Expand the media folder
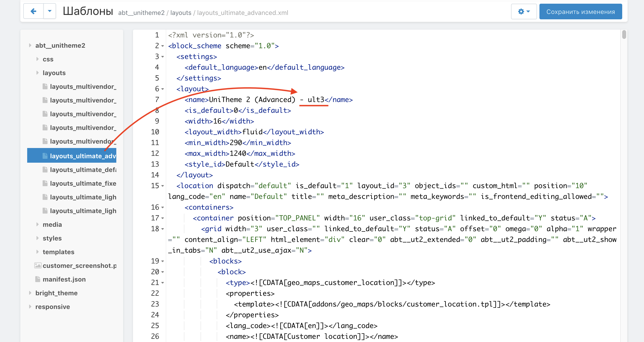This screenshot has width=644, height=342. pos(37,224)
